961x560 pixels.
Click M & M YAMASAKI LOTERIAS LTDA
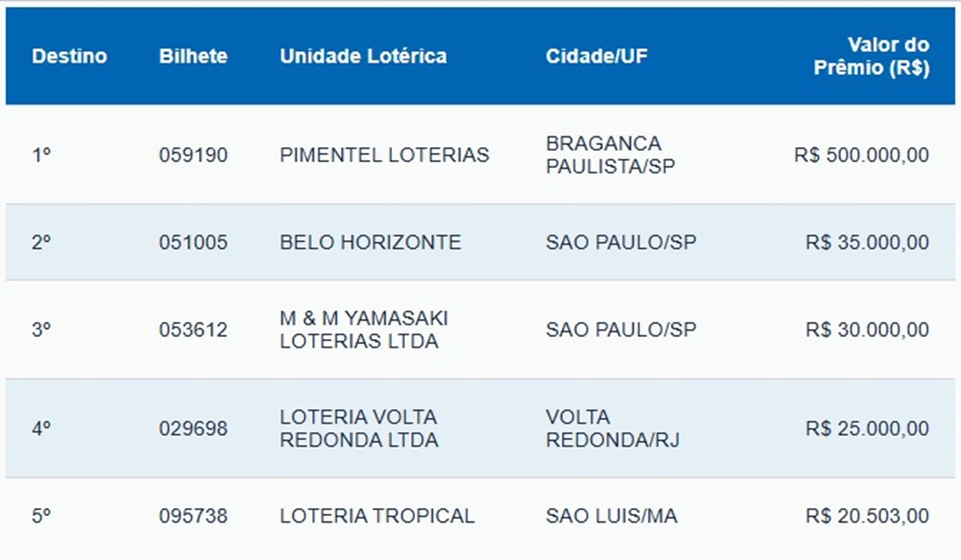point(363,329)
